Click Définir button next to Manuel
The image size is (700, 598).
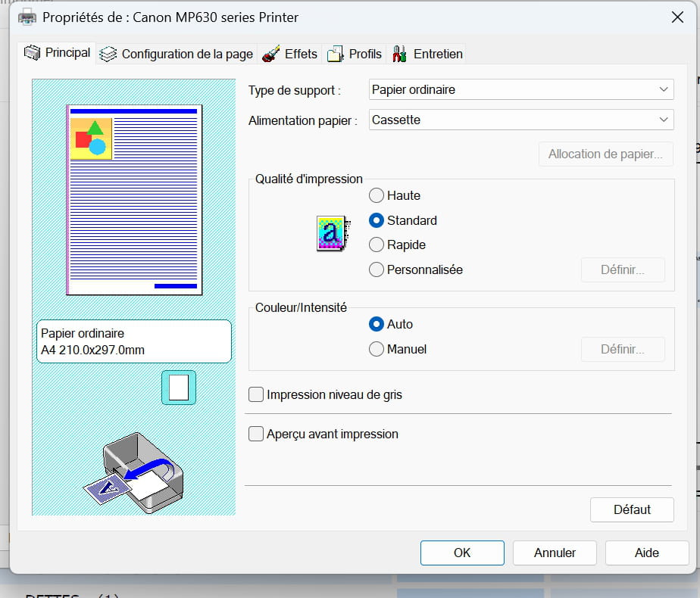click(x=622, y=349)
